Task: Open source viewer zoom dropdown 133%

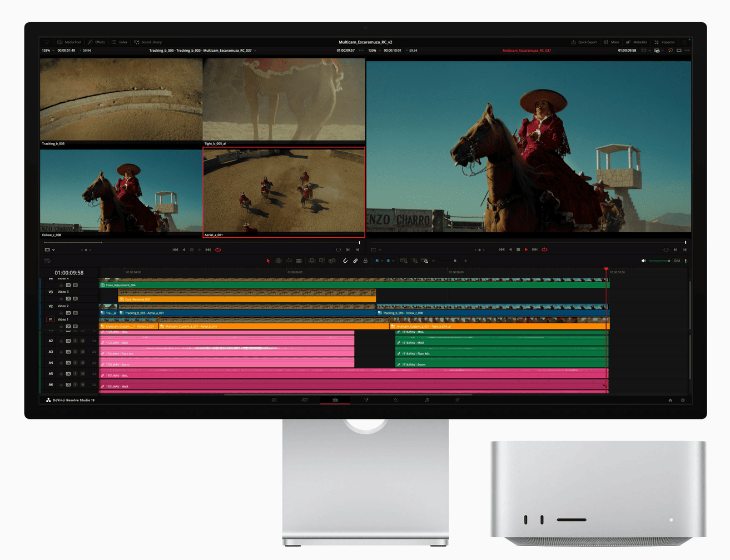Action: click(x=48, y=51)
